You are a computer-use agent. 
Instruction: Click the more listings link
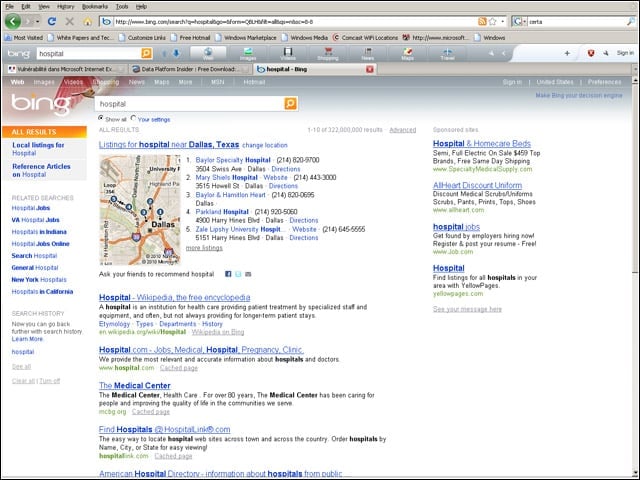[x=204, y=248]
